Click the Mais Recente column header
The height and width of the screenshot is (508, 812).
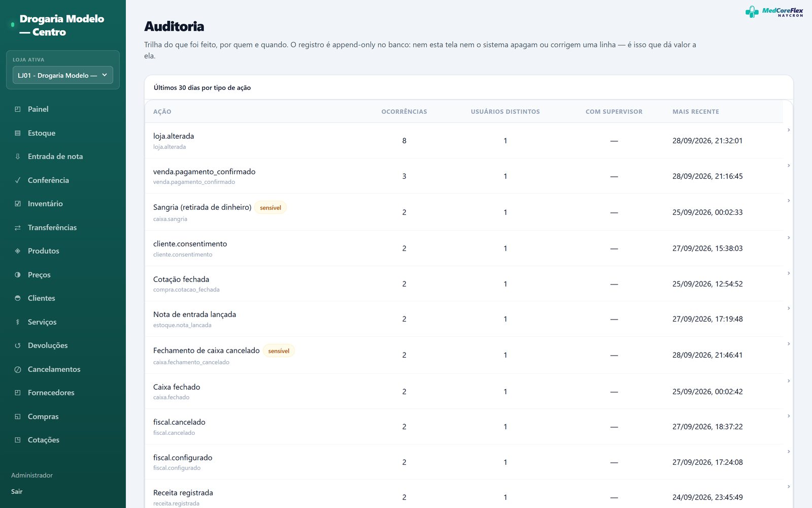[x=696, y=112]
